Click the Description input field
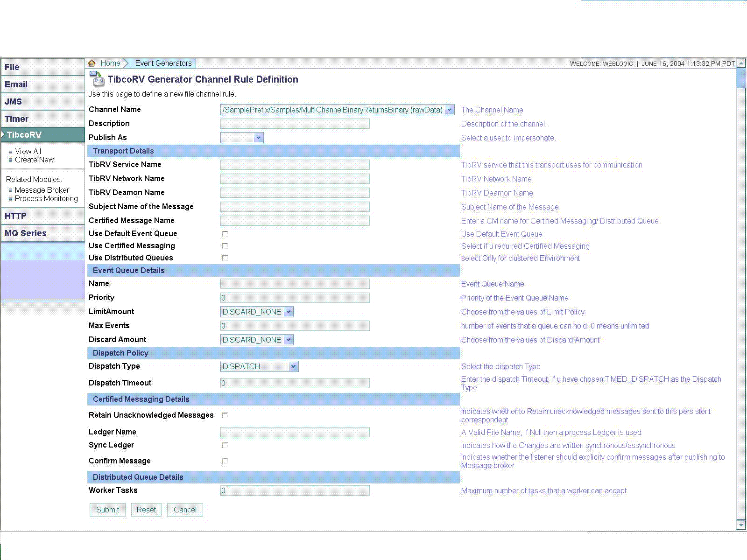Viewport: 747px width, 560px height. point(295,124)
